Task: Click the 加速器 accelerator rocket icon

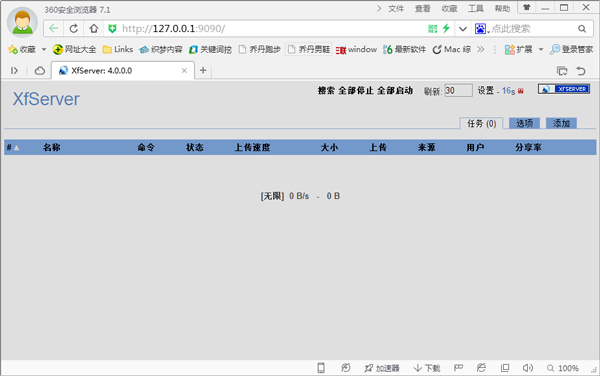Action: click(x=382, y=368)
